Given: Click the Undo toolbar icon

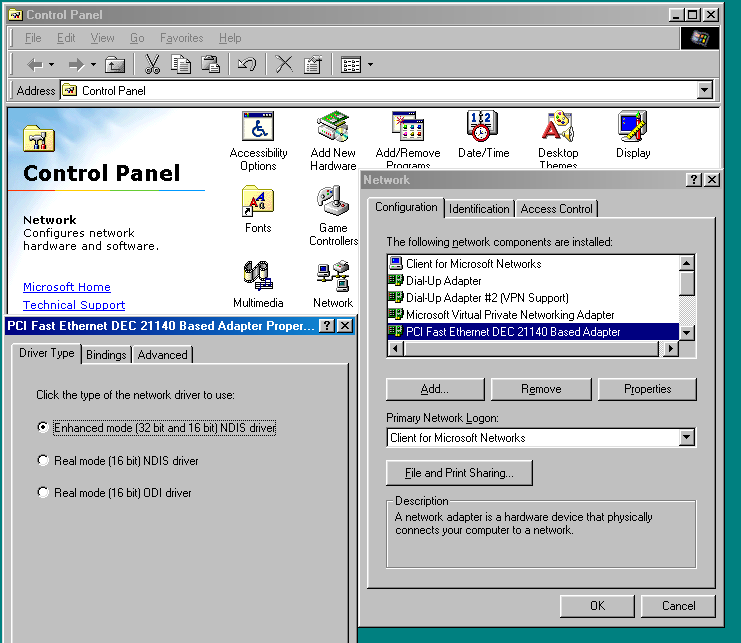Looking at the screenshot, I should coord(247,65).
